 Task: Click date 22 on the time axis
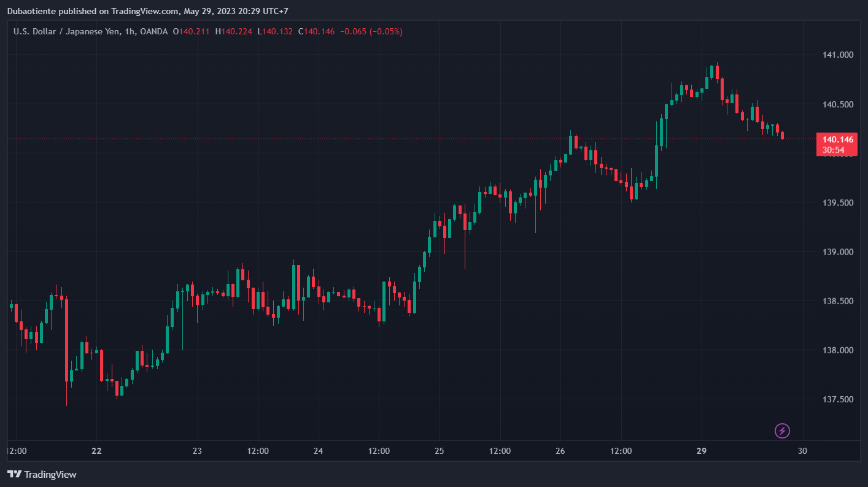click(x=96, y=451)
